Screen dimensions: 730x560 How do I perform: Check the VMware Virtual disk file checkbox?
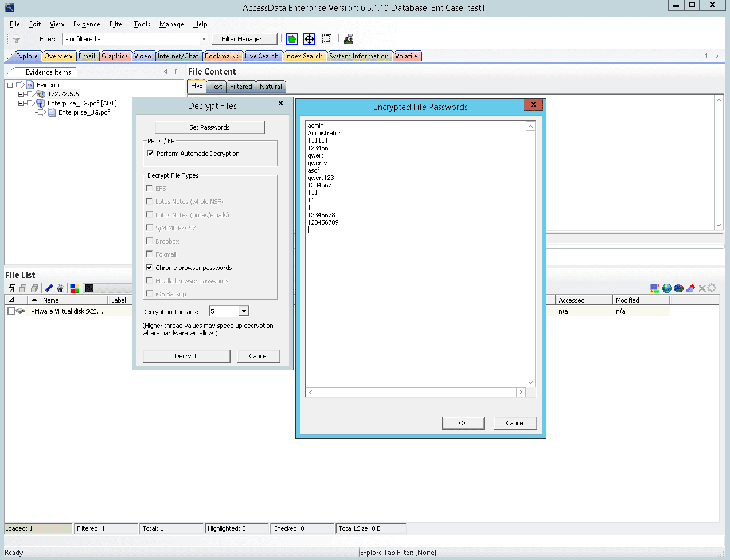(x=11, y=311)
